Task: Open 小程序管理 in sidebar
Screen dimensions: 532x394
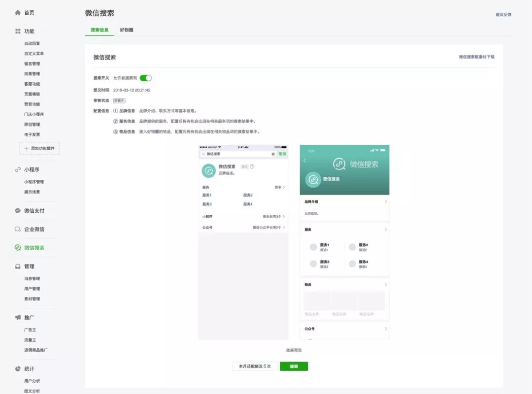Action: tap(34, 182)
